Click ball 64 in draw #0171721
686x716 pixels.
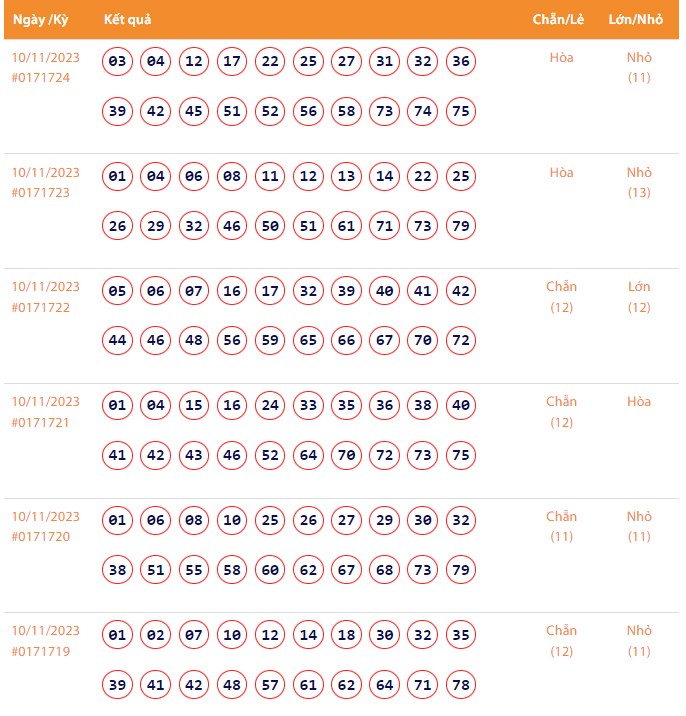click(308, 456)
